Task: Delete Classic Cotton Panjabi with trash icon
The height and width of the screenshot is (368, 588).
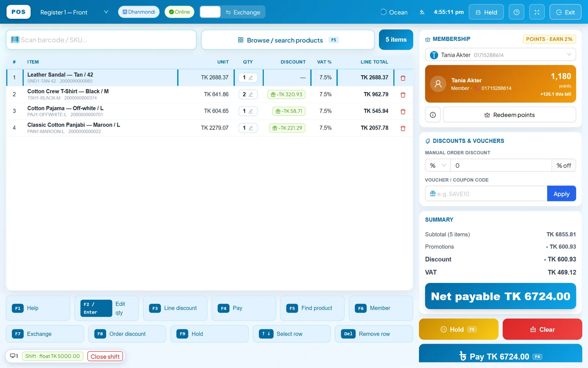Action: [403, 128]
